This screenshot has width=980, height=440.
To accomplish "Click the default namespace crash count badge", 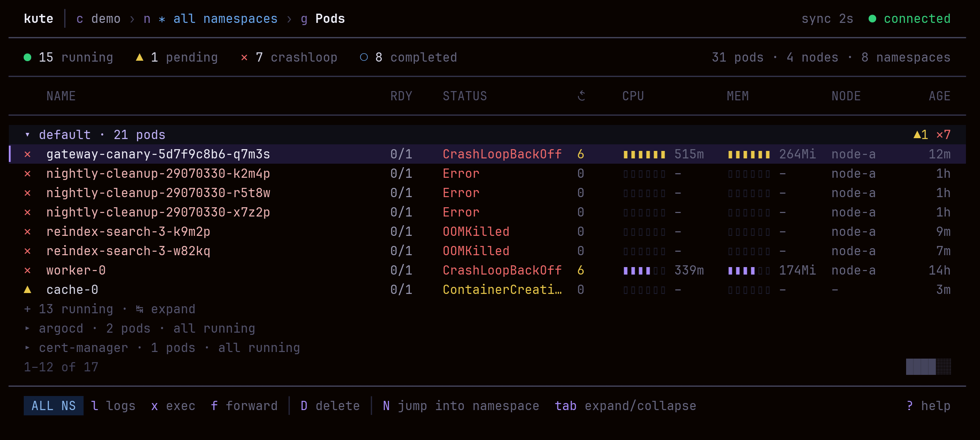I will pos(943,135).
